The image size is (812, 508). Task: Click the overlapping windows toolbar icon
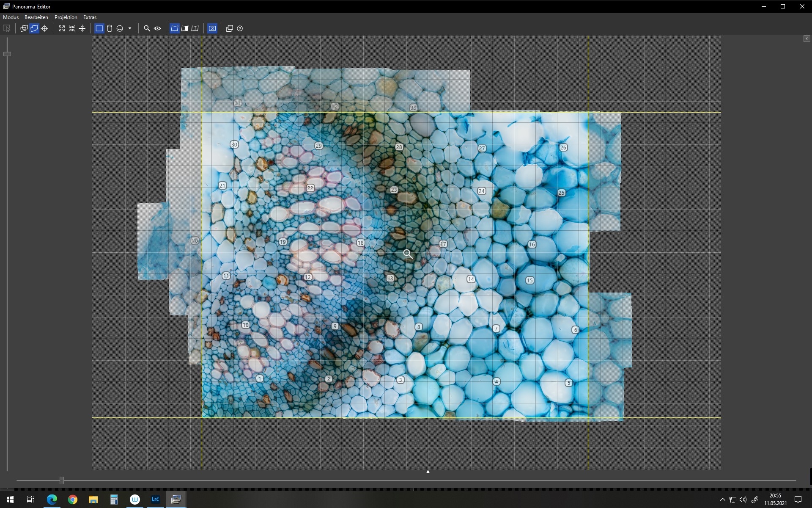(x=230, y=28)
